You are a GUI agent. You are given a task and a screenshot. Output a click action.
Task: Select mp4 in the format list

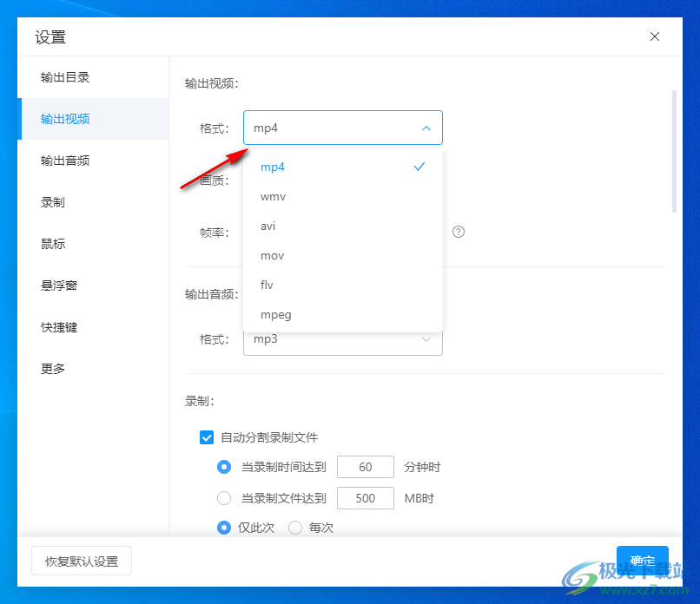(x=343, y=167)
